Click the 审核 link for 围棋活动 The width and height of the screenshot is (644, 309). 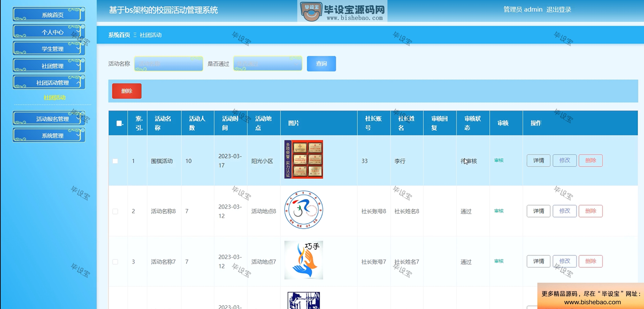(499, 160)
